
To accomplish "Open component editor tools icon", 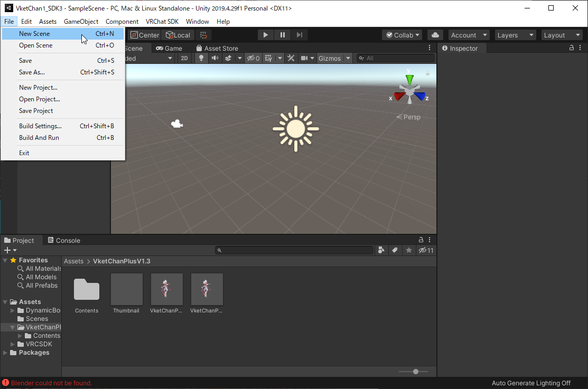I will click(291, 58).
